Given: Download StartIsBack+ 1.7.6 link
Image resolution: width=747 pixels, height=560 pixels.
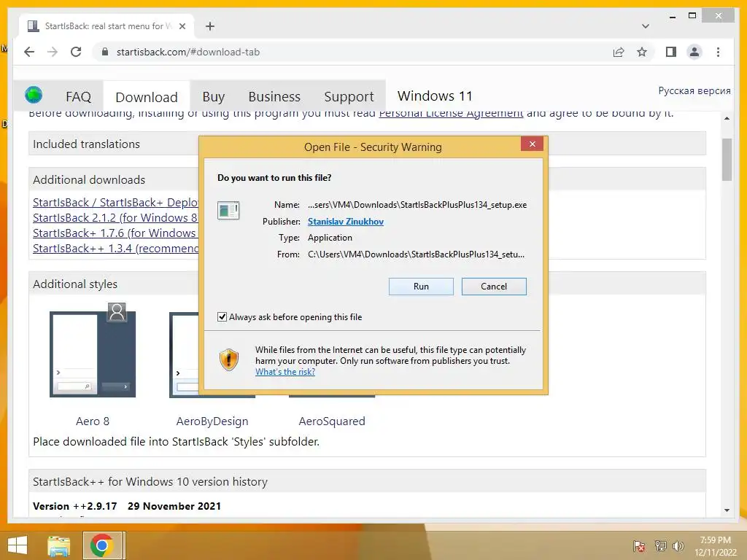Looking at the screenshot, I should coord(115,233).
